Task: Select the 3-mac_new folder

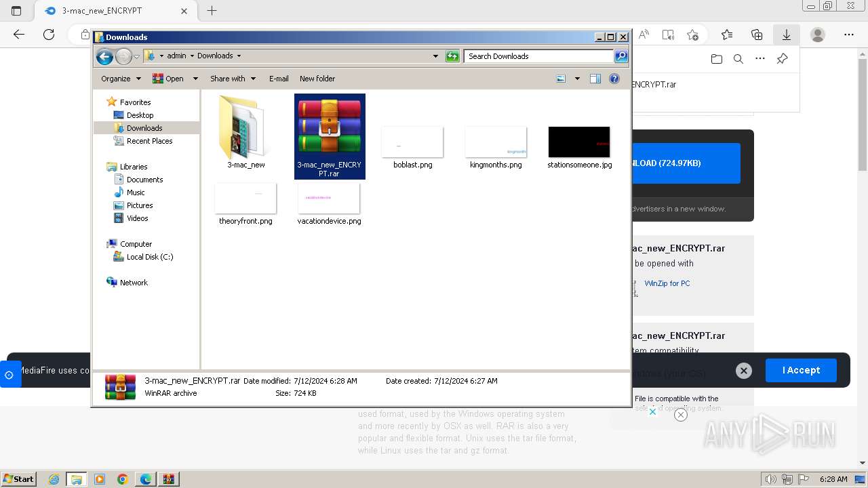Action: (x=246, y=132)
